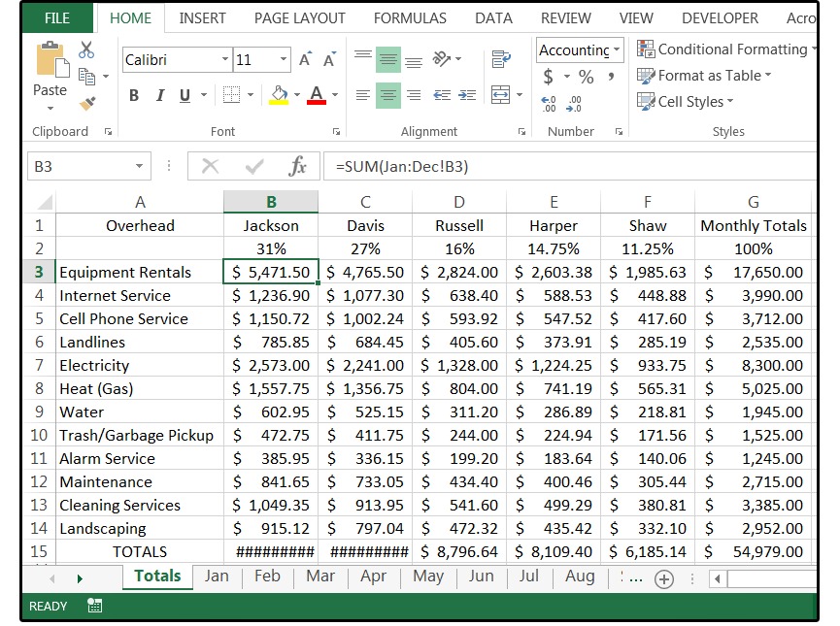Toggle Underline formatting
Image resolution: width=840 pixels, height=626 pixels.
coord(185,95)
